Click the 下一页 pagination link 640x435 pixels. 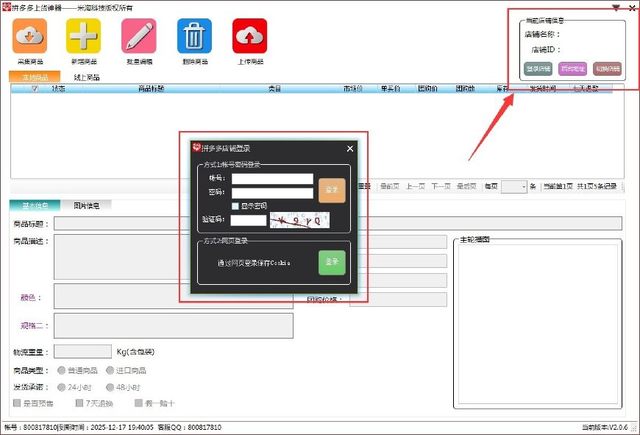click(x=439, y=187)
